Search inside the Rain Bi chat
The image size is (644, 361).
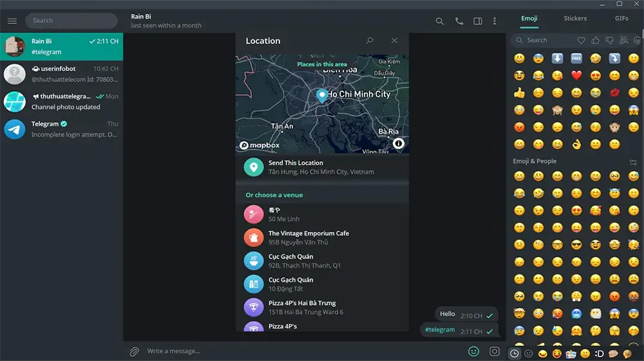coord(439,21)
